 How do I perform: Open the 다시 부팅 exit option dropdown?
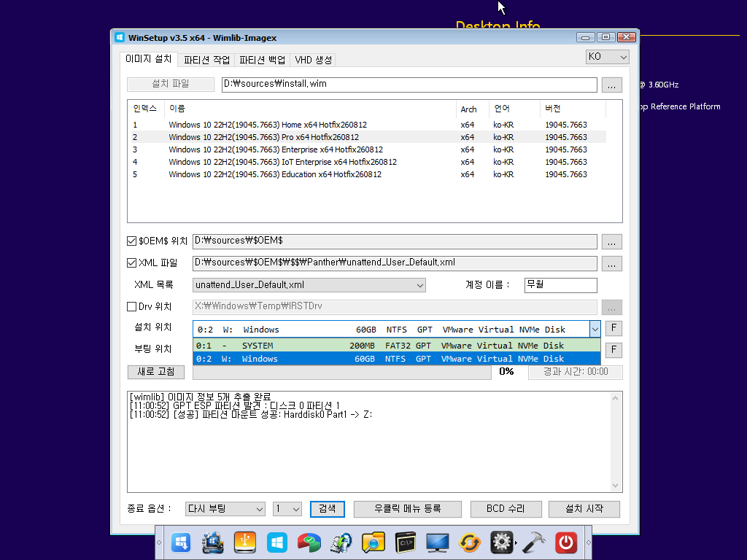click(x=225, y=508)
